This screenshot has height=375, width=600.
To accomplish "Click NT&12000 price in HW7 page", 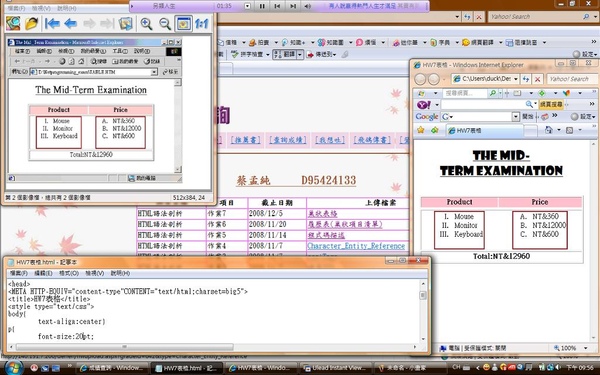I will (549, 225).
